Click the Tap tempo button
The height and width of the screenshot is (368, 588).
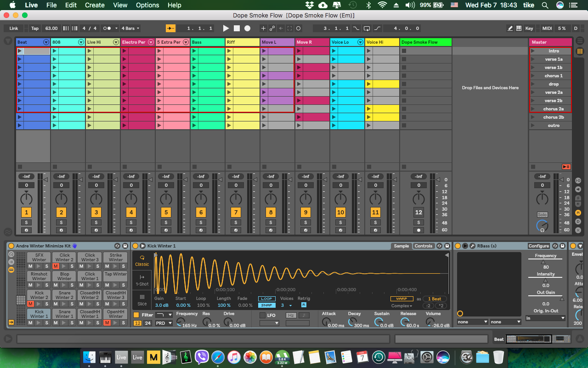(x=35, y=29)
